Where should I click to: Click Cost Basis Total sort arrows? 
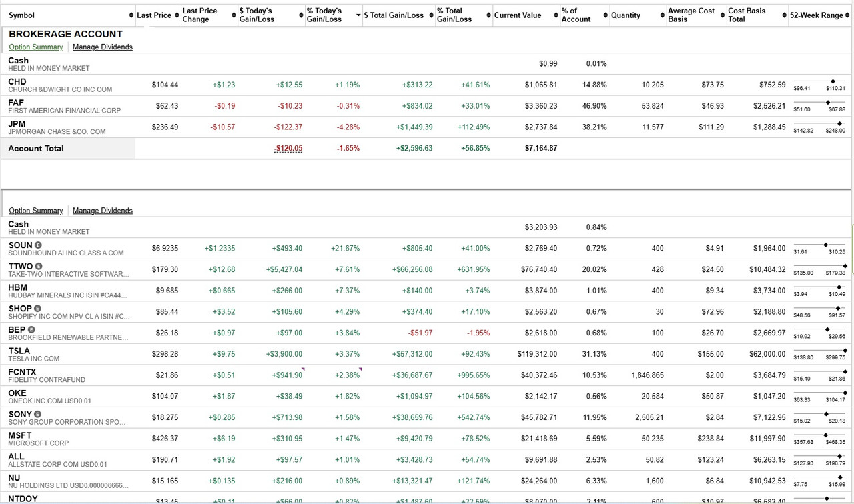[784, 15]
